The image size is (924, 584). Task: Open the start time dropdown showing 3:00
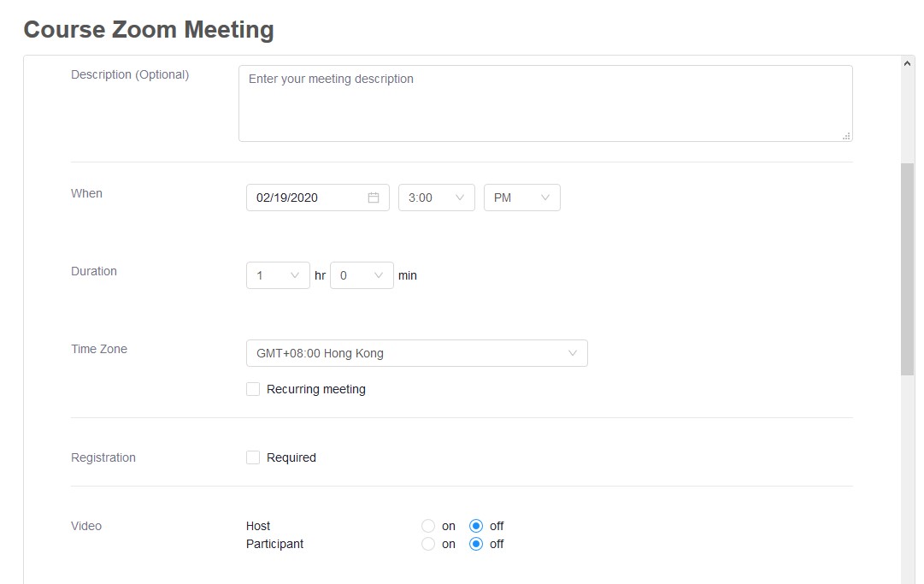tap(436, 198)
